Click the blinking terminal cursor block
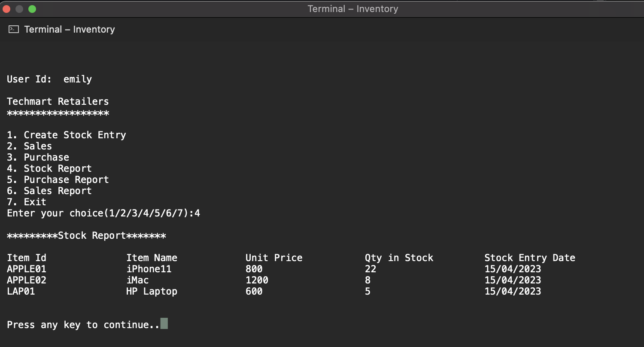 [164, 323]
